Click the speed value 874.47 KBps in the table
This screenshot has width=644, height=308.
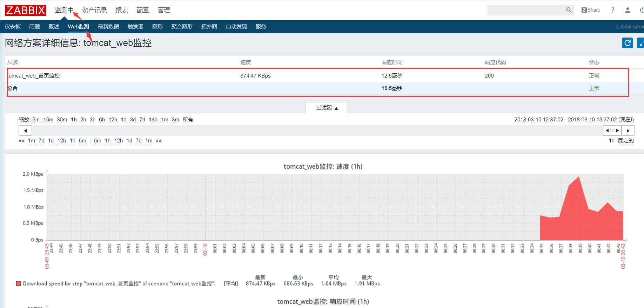pos(255,76)
